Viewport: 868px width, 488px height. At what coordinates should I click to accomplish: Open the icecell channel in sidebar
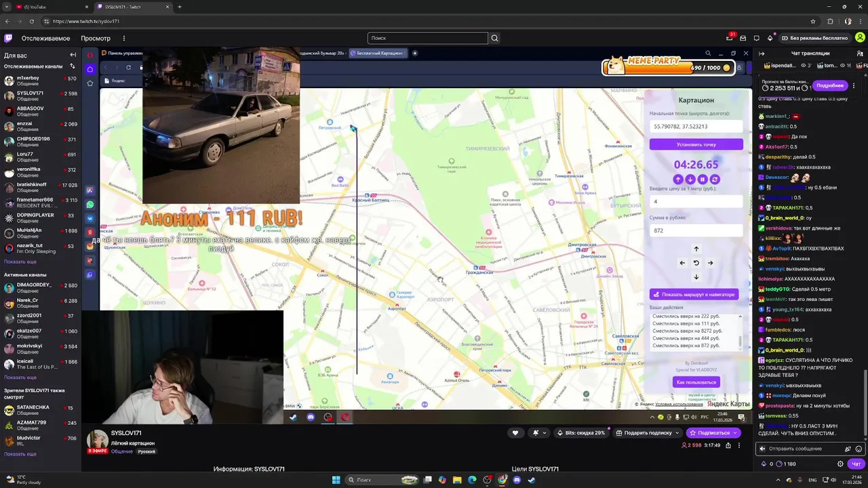[41, 364]
